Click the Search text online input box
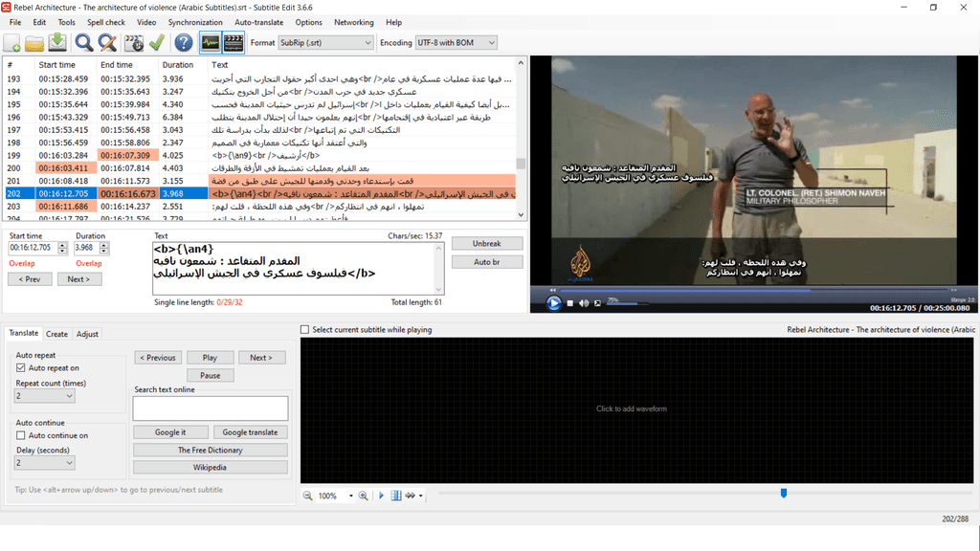This screenshot has height=551, width=980. click(x=210, y=408)
